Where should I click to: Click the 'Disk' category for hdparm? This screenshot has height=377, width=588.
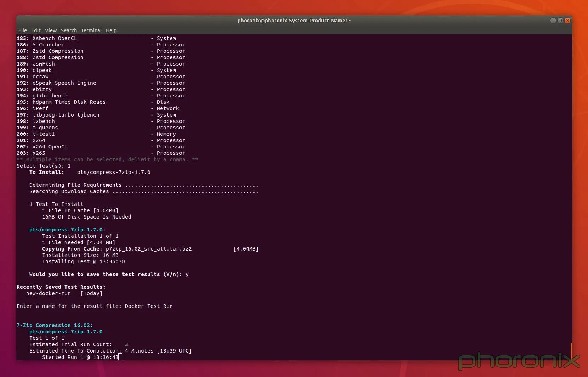pyautogui.click(x=163, y=102)
